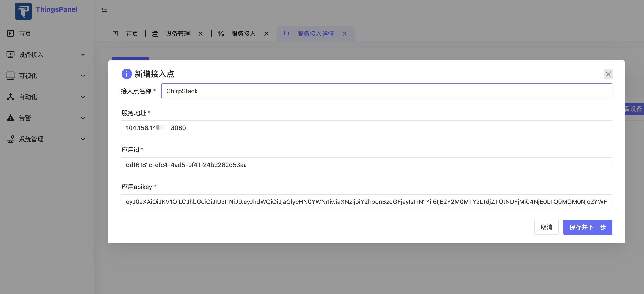This screenshot has width=644, height=294.
Task: Open 系统管理 via its gear monitor icon
Action: [x=10, y=139]
